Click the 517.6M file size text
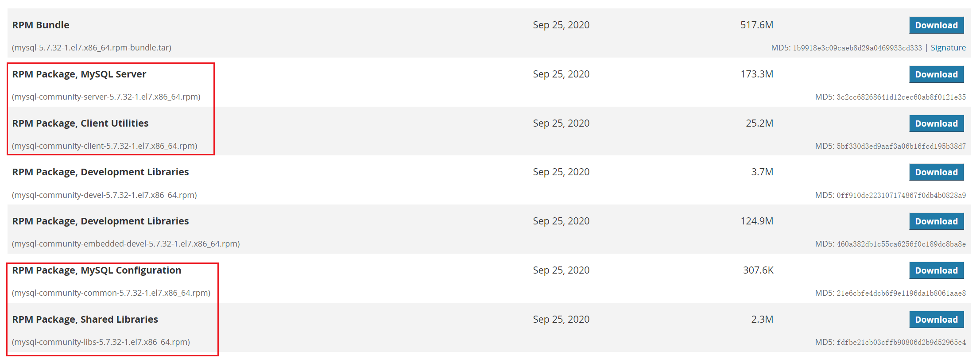Image resolution: width=980 pixels, height=359 pixels. pos(756,25)
